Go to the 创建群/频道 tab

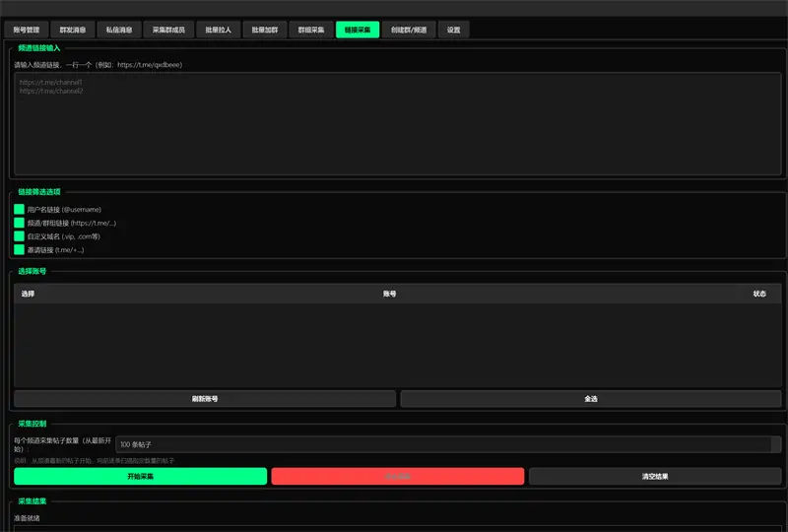[x=406, y=30]
